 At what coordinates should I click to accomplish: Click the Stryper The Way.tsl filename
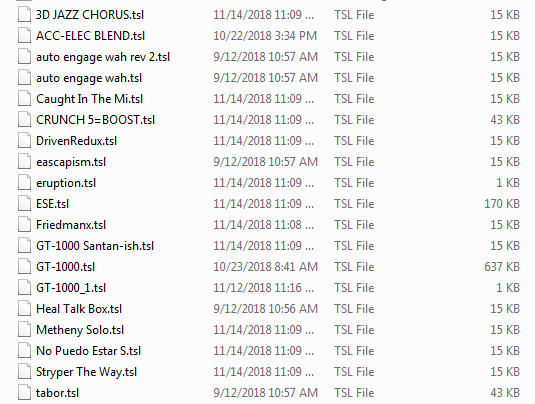[x=87, y=372]
